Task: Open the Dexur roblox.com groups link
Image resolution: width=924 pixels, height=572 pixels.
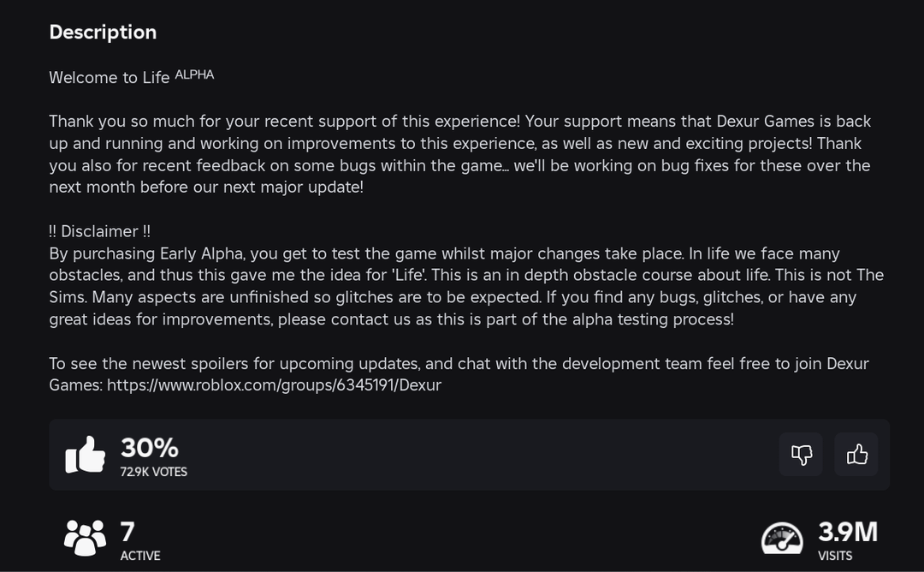Action: click(x=274, y=385)
